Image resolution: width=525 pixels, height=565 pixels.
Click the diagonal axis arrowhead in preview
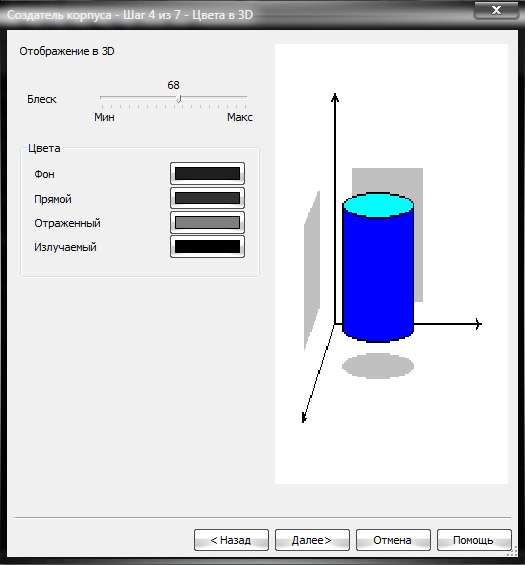(x=304, y=418)
